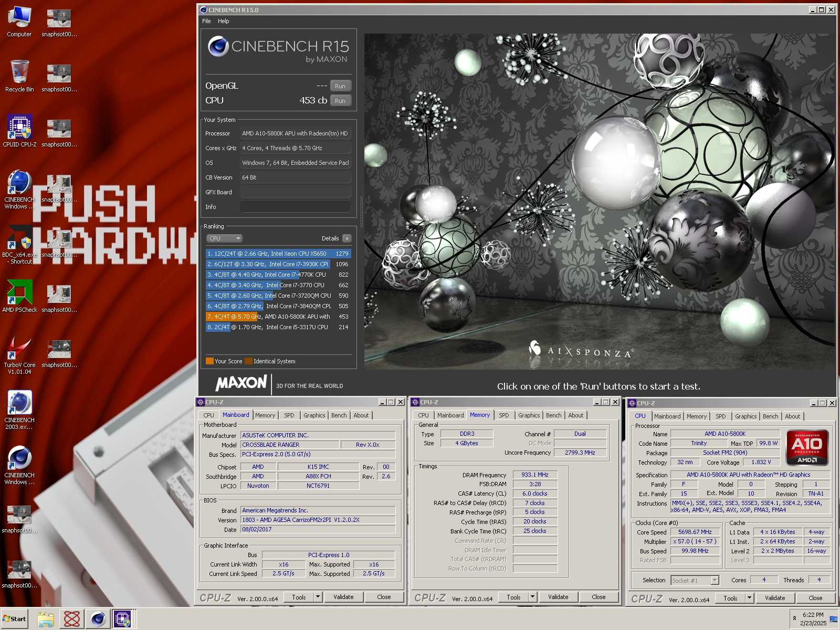Show hidden system tray icons
Viewport: 840px width, 630px height.
coord(794,618)
